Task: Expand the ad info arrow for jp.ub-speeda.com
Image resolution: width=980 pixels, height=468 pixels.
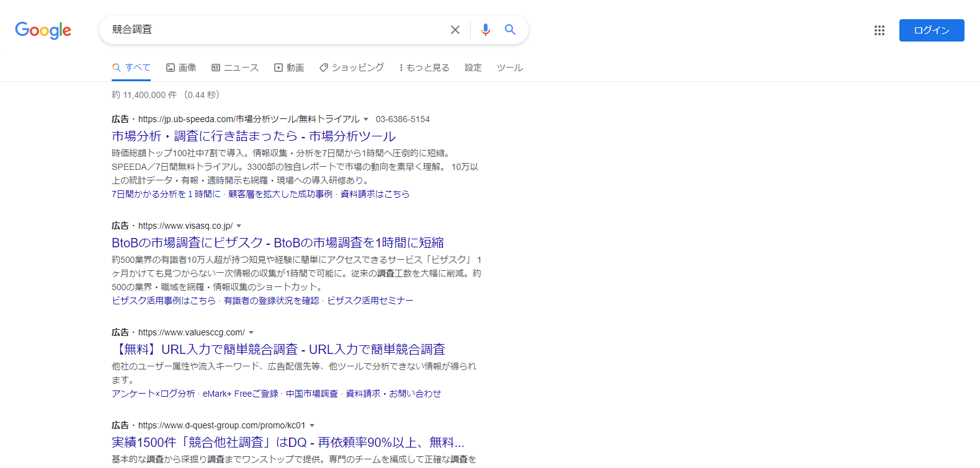Action: [x=366, y=119]
